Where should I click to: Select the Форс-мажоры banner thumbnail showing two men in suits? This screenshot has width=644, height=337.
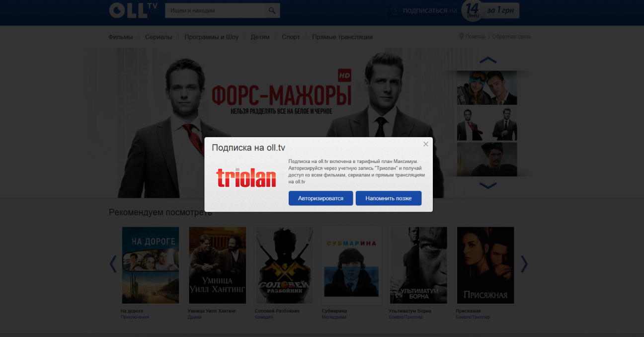click(x=487, y=123)
